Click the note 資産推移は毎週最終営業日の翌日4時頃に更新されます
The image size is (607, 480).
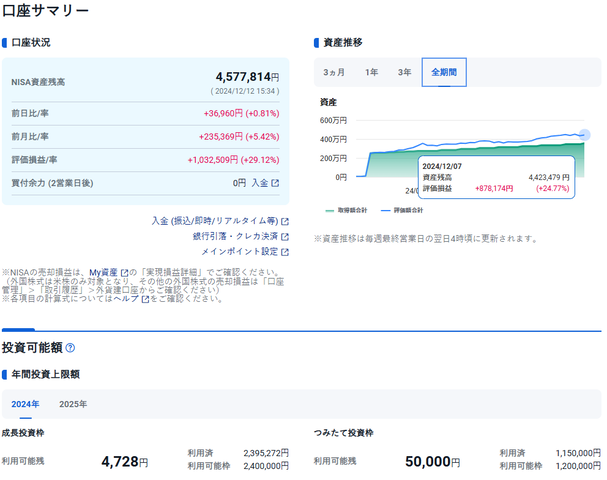[426, 239]
